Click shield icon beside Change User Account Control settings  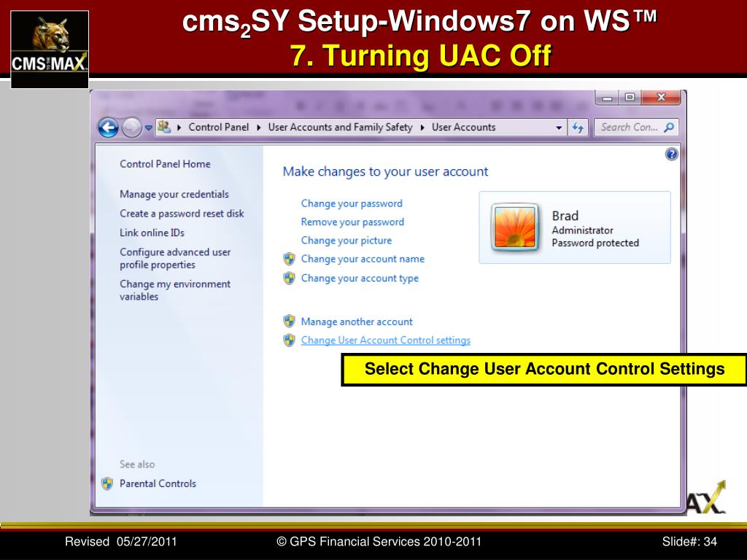(289, 340)
